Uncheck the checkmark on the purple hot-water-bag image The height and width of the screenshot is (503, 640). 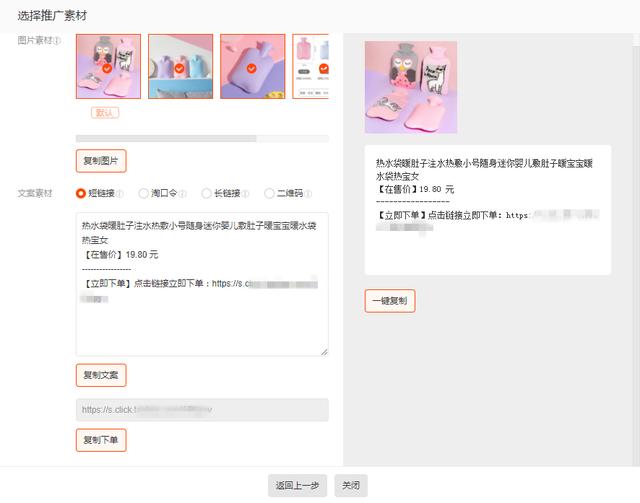coord(251,68)
